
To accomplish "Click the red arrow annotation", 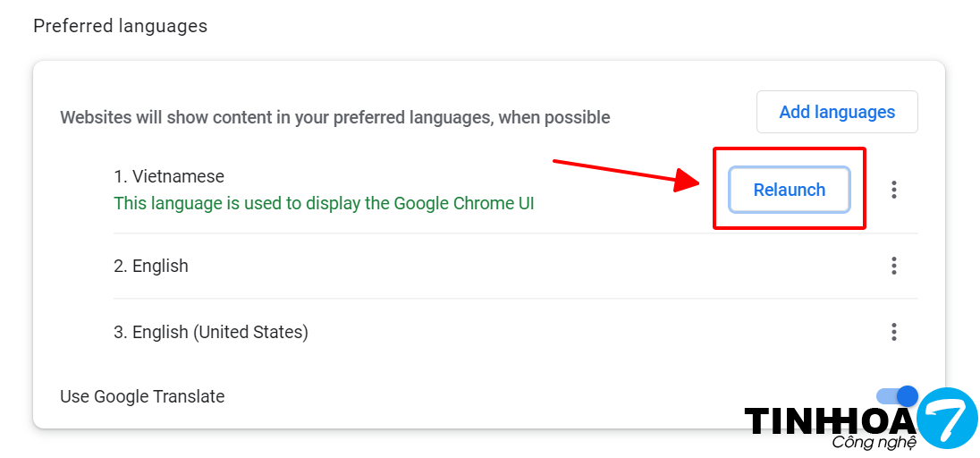I will click(x=626, y=174).
